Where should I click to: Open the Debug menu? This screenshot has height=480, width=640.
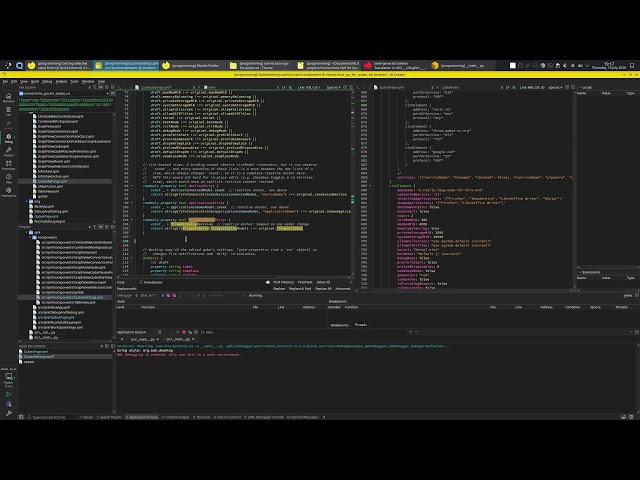tap(47, 82)
